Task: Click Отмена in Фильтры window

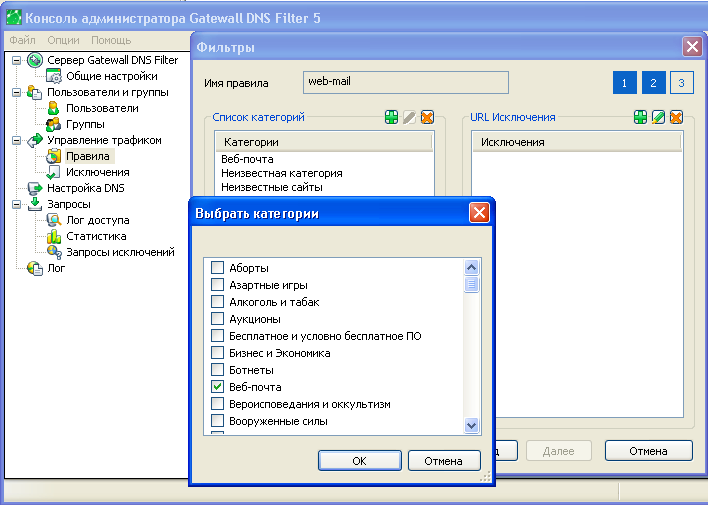Action: click(648, 451)
